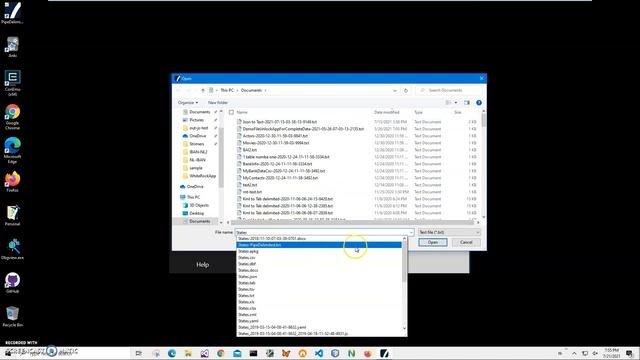Sort by the Date modified column header
Image resolution: width=640 pixels, height=360 pixels.
387,112
